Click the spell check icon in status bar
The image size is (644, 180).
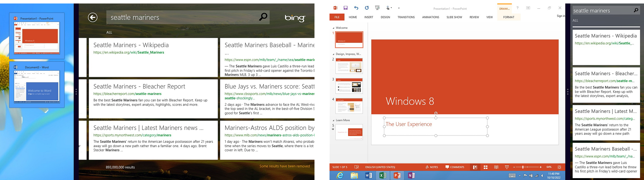(x=357, y=167)
